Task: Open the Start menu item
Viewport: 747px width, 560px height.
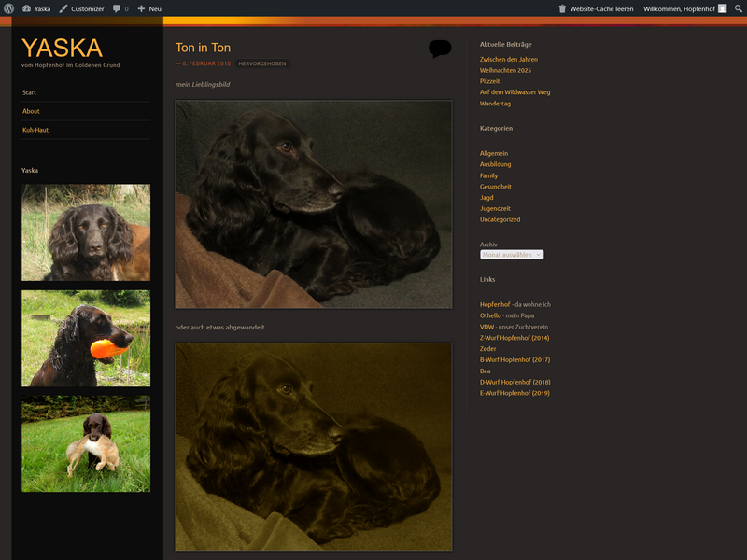Action: tap(30, 92)
